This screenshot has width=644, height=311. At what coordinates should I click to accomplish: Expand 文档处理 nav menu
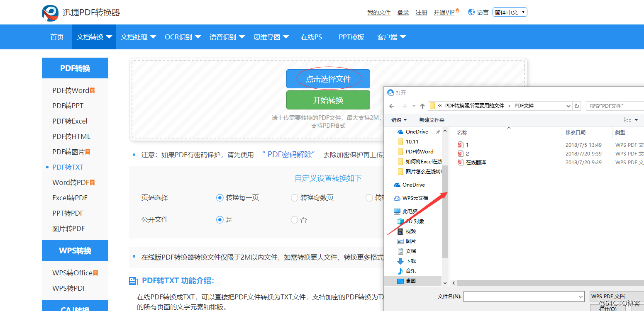138,37
